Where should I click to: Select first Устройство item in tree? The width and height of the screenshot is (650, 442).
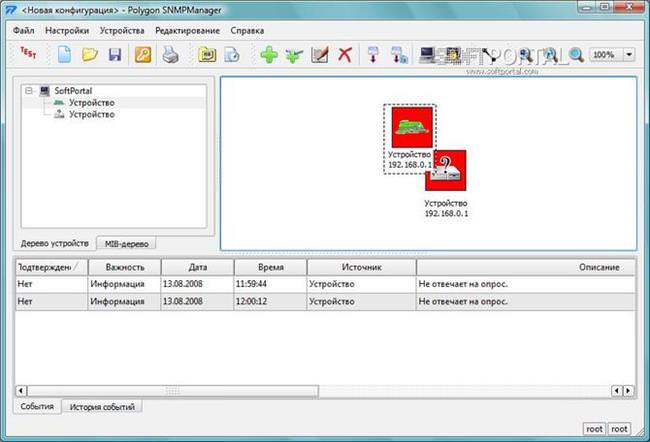pos(92,102)
